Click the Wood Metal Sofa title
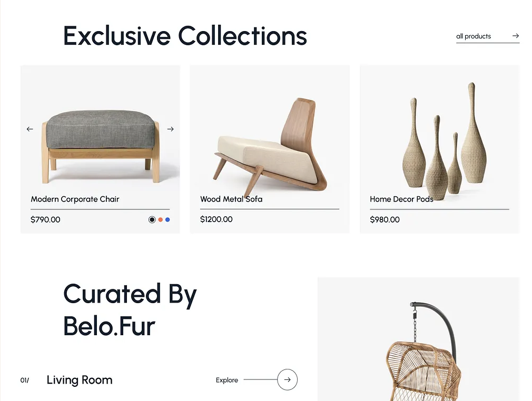The height and width of the screenshot is (401, 532). 231,199
